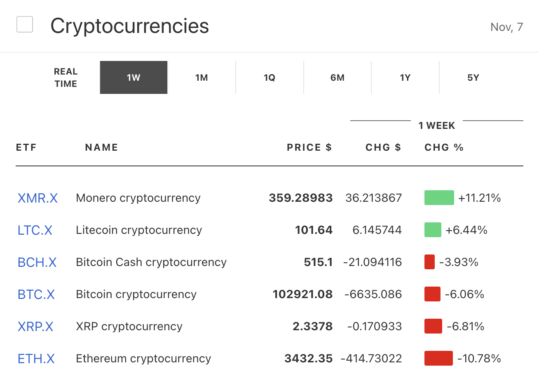Click Litecoin's green change bar
The image size is (539, 392).
pos(433,230)
